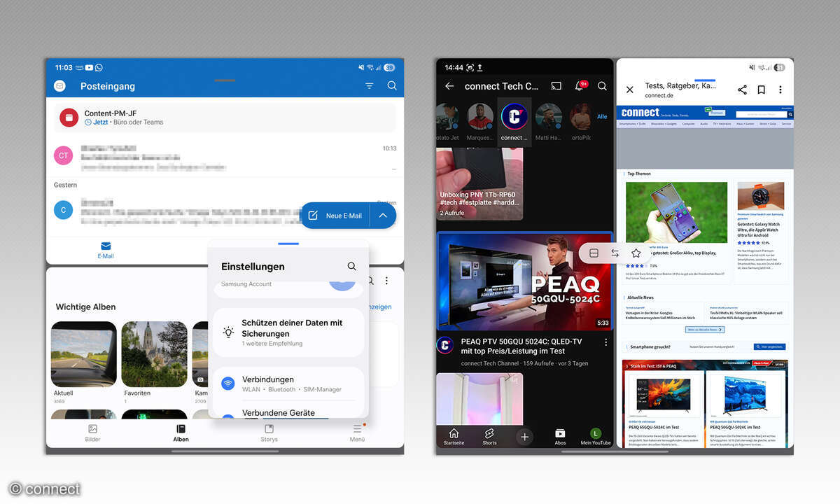The height and width of the screenshot is (504, 840).
Task: Tap the filter icon in Posteingang header
Action: [x=370, y=86]
